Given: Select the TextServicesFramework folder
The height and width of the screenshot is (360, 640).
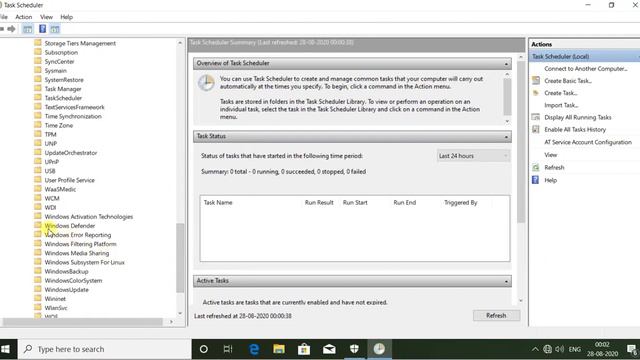Looking at the screenshot, I should pos(74,107).
